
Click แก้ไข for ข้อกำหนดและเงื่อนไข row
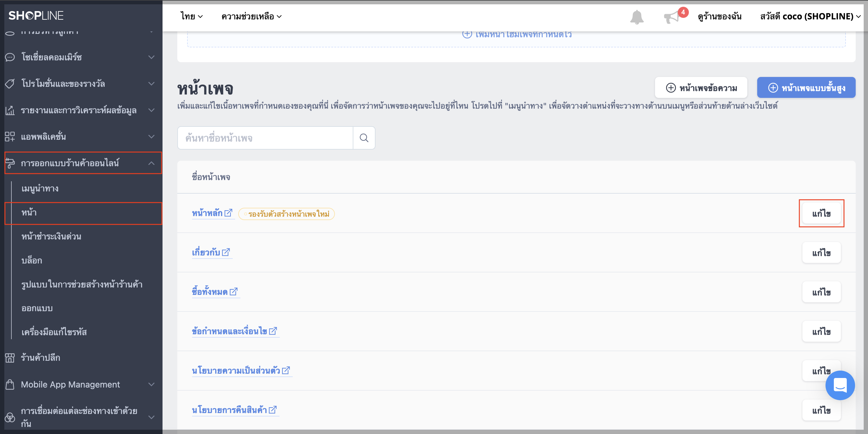pos(822,332)
